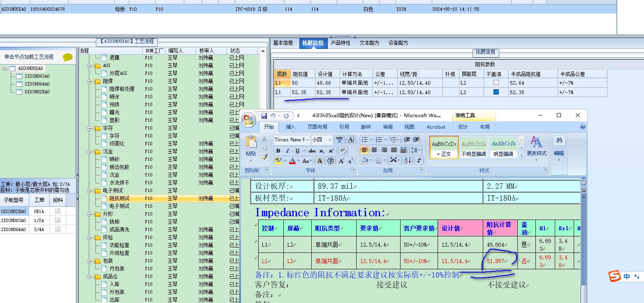Click the Sort A-Z icon in Word
Screen dimensions: 644x303
tap(408, 161)
